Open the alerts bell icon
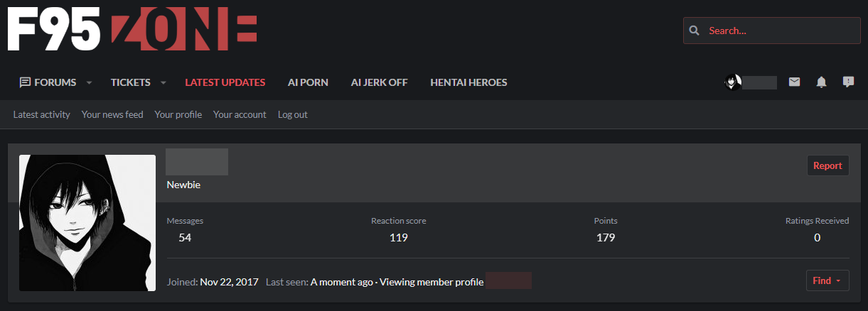The width and height of the screenshot is (868, 311). (x=821, y=82)
